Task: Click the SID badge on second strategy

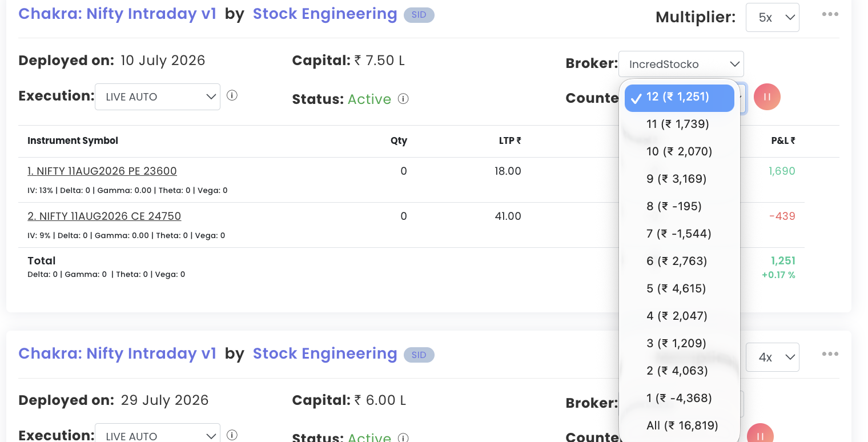Action: (x=419, y=355)
